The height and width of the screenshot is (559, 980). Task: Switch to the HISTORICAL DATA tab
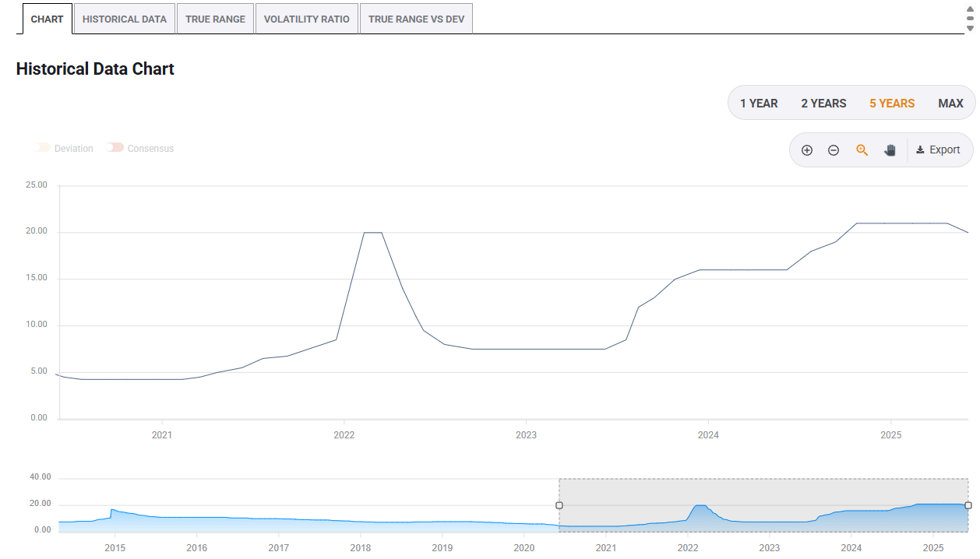pyautogui.click(x=124, y=18)
